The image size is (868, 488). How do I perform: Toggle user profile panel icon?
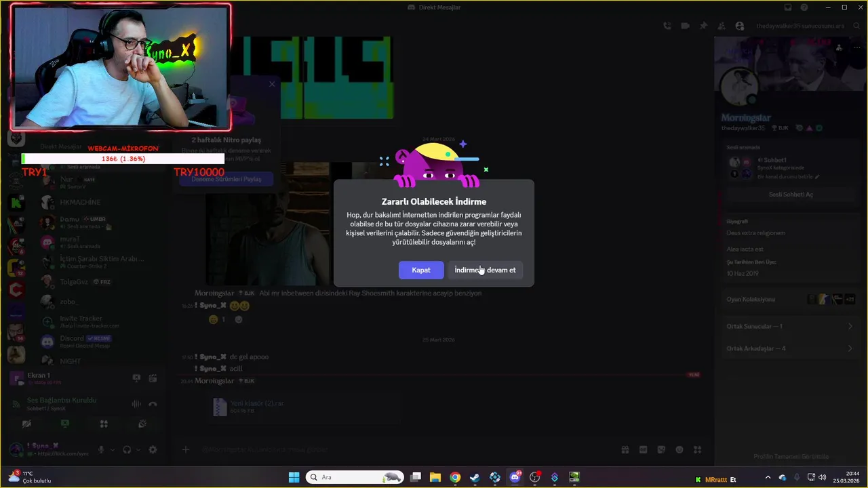tap(740, 26)
